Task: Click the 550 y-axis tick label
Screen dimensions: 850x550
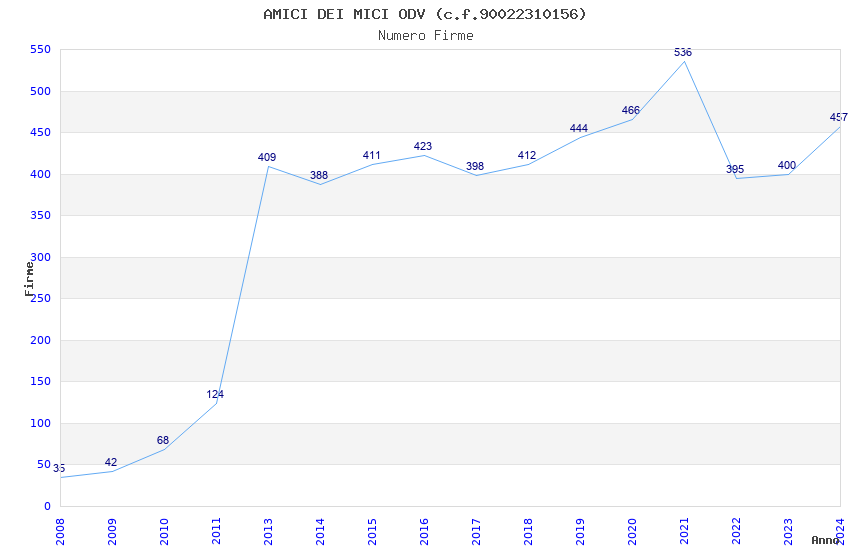Action: click(41, 49)
